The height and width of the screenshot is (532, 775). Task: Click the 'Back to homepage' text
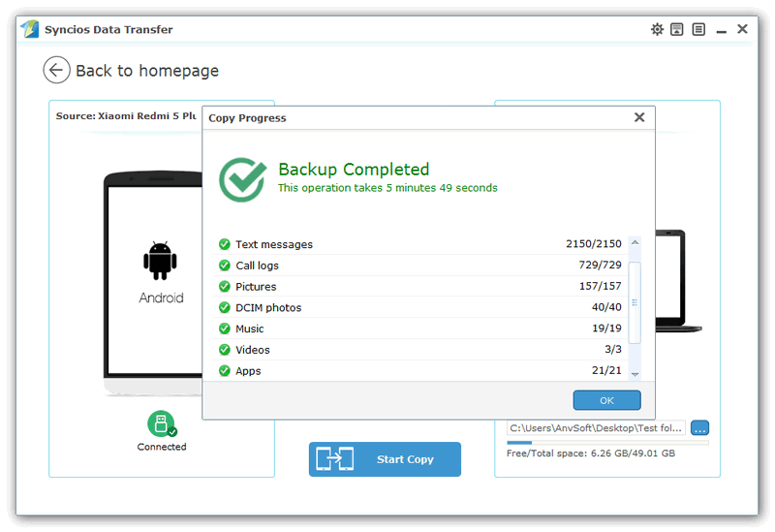point(147,71)
